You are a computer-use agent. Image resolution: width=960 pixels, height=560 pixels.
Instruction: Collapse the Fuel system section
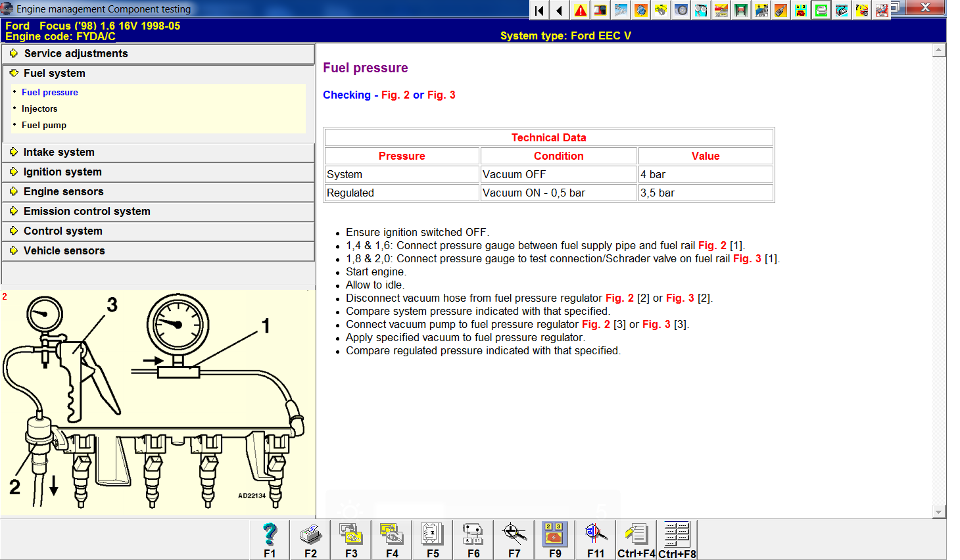tap(54, 73)
